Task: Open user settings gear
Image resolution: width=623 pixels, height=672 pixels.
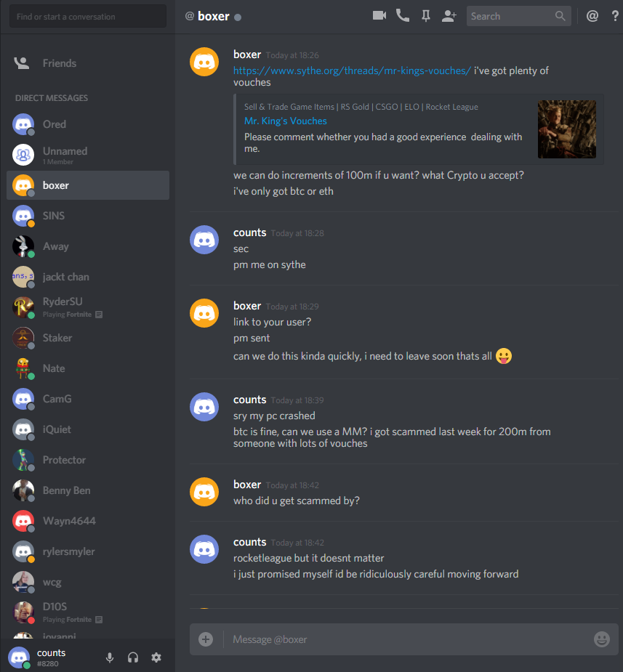Action: [x=156, y=657]
